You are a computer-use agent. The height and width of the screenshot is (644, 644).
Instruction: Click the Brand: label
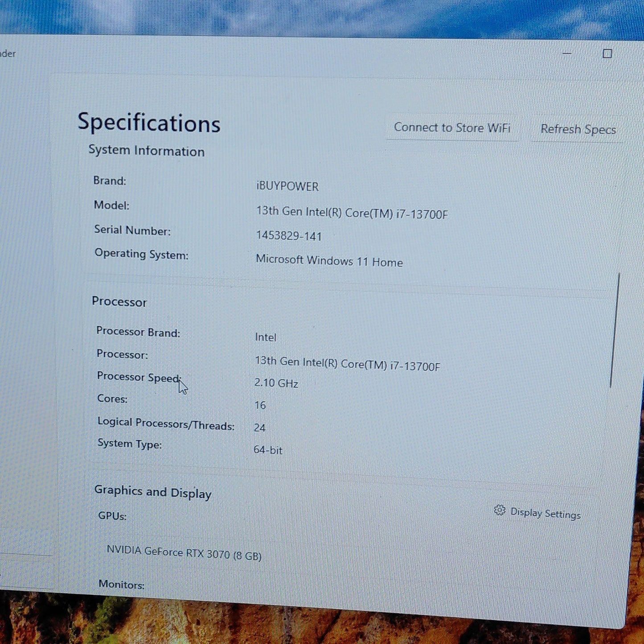(x=110, y=180)
